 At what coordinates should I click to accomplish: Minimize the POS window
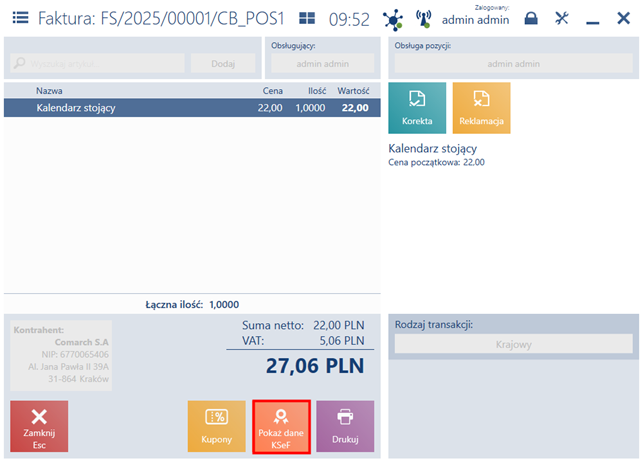[592, 23]
